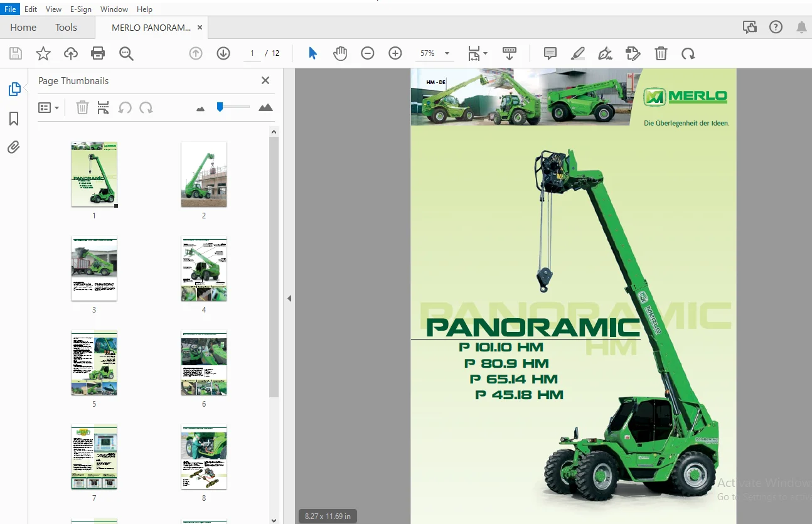Open the Edit menu
The width and height of the screenshot is (812, 524).
[31, 9]
